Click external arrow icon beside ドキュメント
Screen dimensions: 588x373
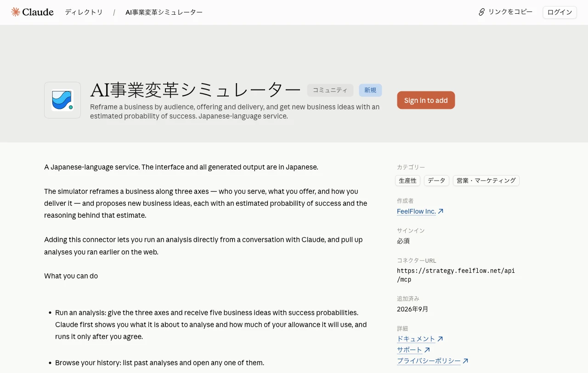click(x=440, y=339)
